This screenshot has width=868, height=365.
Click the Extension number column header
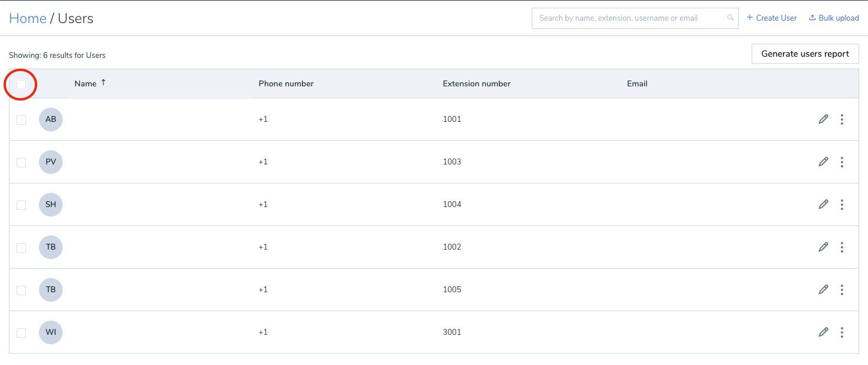pos(476,83)
